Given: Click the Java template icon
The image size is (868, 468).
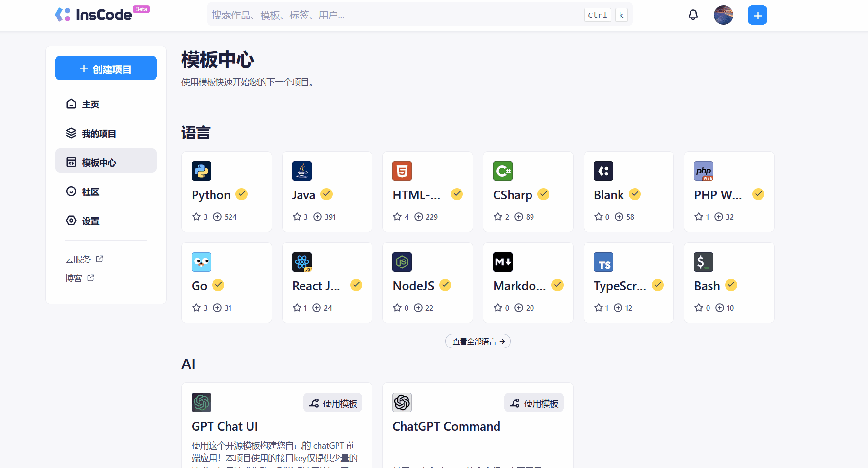Looking at the screenshot, I should (x=302, y=171).
